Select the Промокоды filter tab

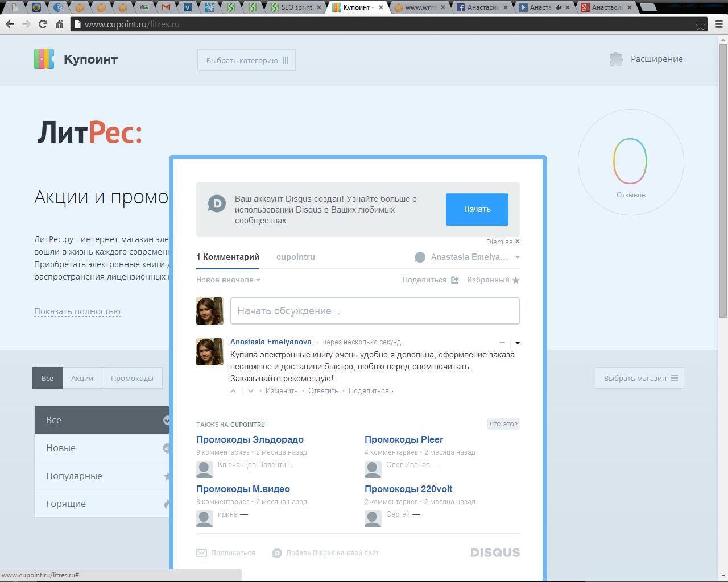pos(132,378)
